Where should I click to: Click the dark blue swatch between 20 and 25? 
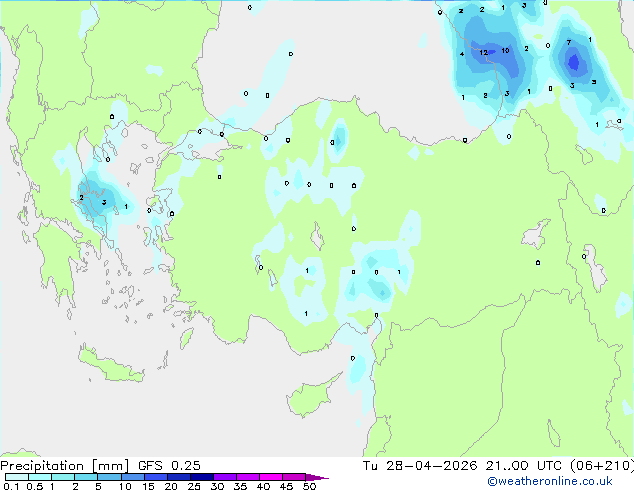(178, 477)
